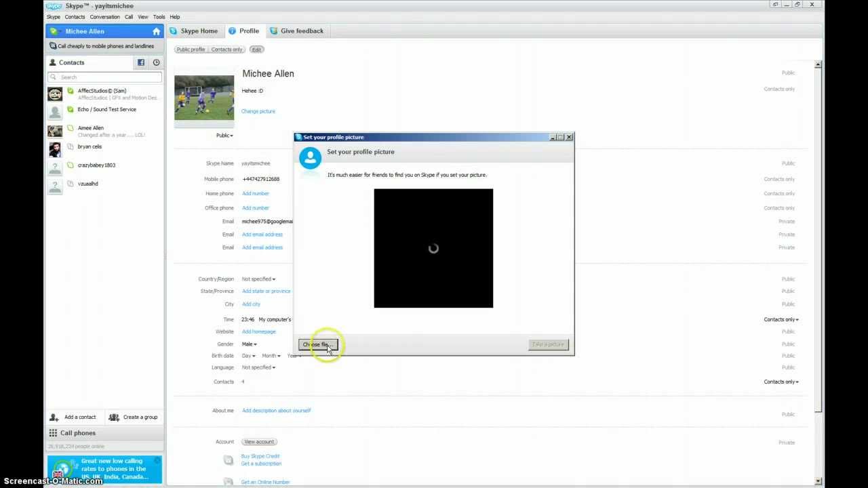Click the Get an Online Number link

coord(266,482)
